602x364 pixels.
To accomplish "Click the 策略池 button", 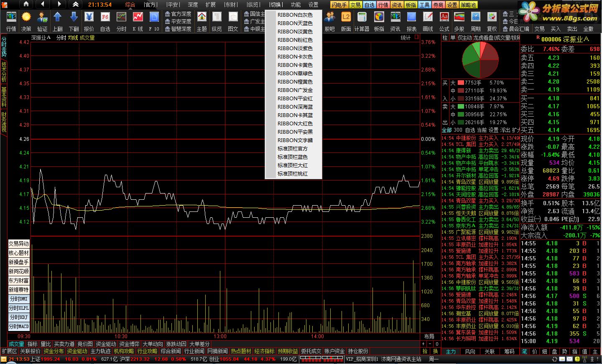I will [x=468, y=5].
